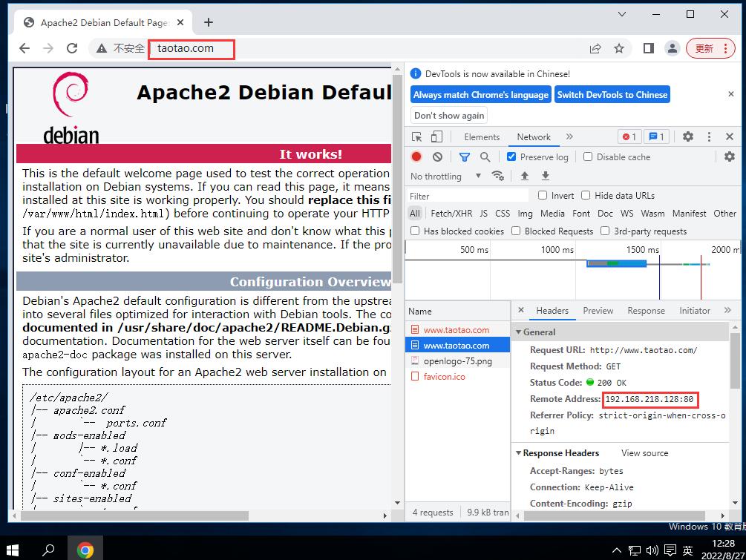This screenshot has width=746, height=560.
Task: Click the network Filter text field
Action: click(468, 196)
